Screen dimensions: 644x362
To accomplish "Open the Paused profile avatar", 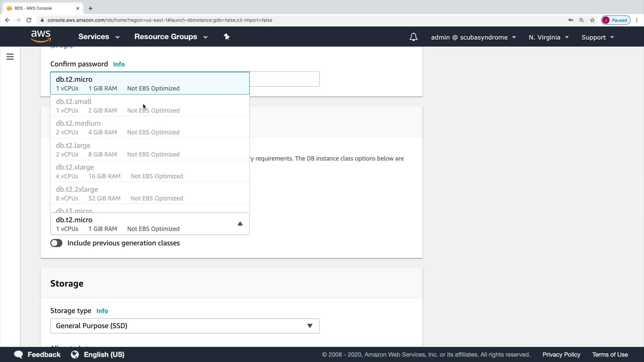I will [x=616, y=20].
